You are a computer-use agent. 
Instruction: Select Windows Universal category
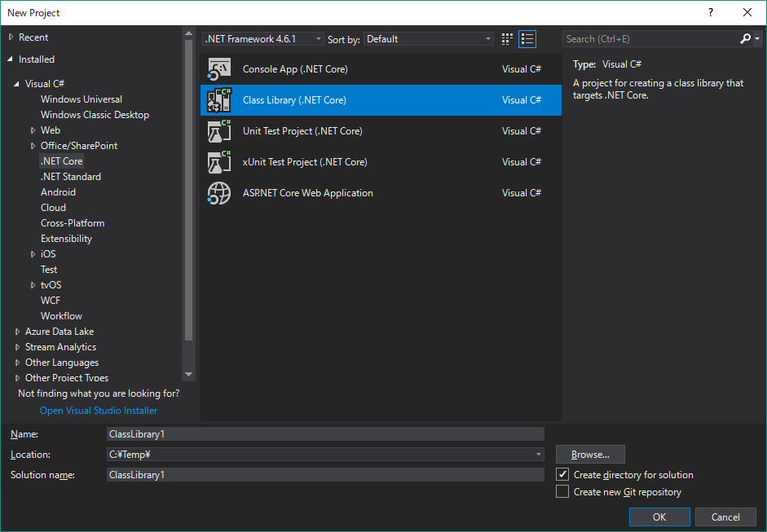82,99
